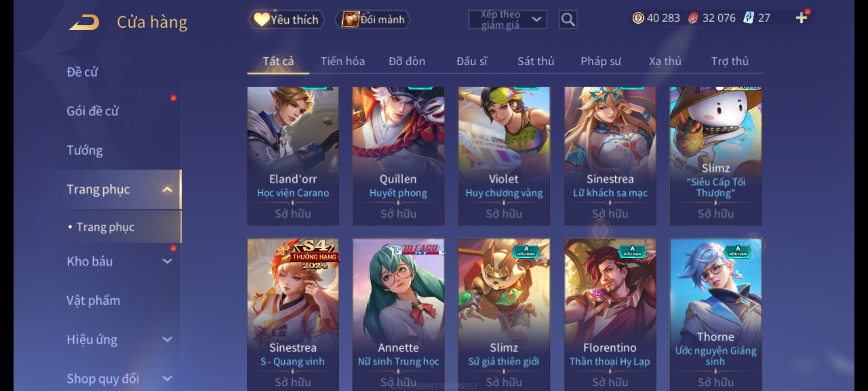The width and height of the screenshot is (868, 391).
Task: Go to Gói đề cử menu
Action: 93,111
